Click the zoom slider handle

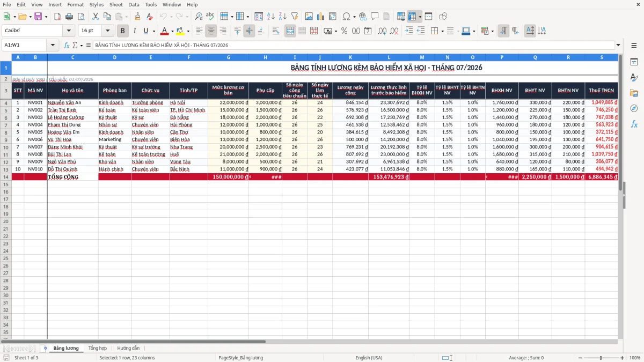coord(601,358)
